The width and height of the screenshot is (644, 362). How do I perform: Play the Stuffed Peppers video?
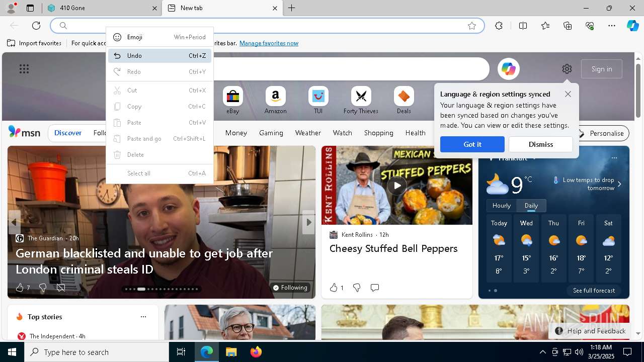click(397, 186)
